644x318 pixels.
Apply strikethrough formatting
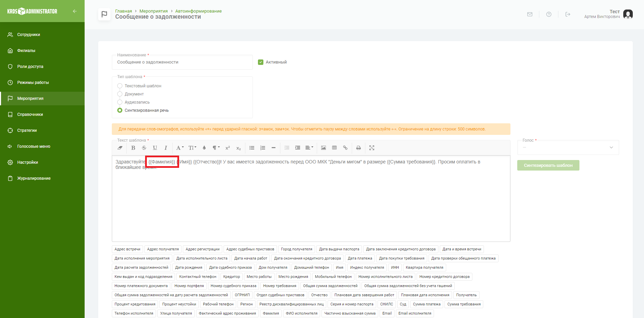pyautogui.click(x=144, y=148)
